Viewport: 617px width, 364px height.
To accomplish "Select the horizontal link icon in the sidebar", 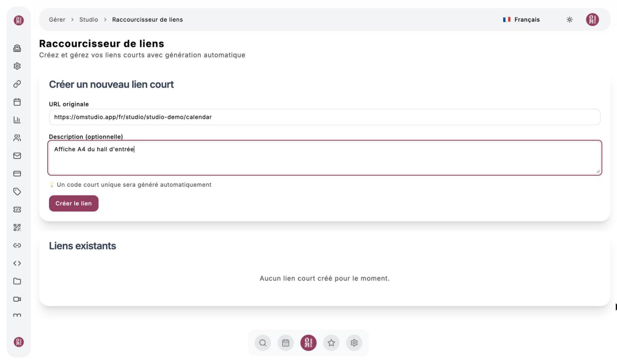I will point(17,245).
